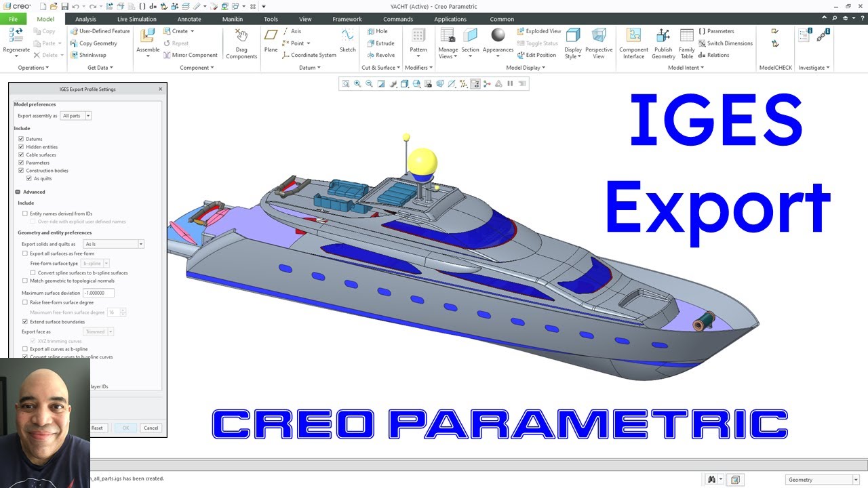Create a datum Axis
This screenshot has width=868, height=488.
292,31
